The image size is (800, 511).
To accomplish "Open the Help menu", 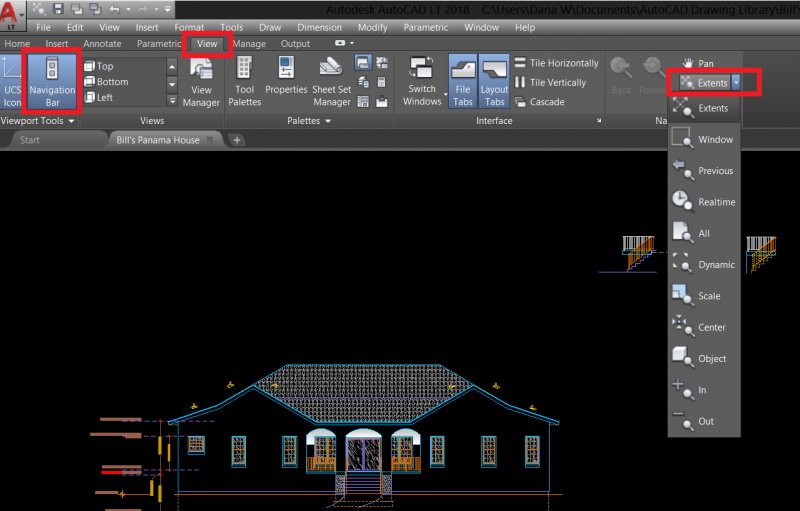I will pyautogui.click(x=524, y=28).
